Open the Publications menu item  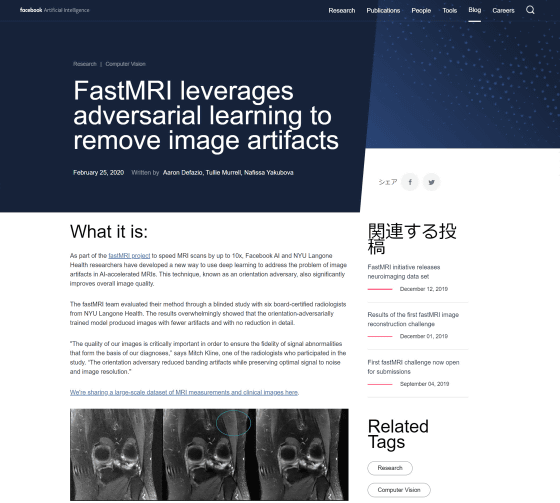point(383,11)
